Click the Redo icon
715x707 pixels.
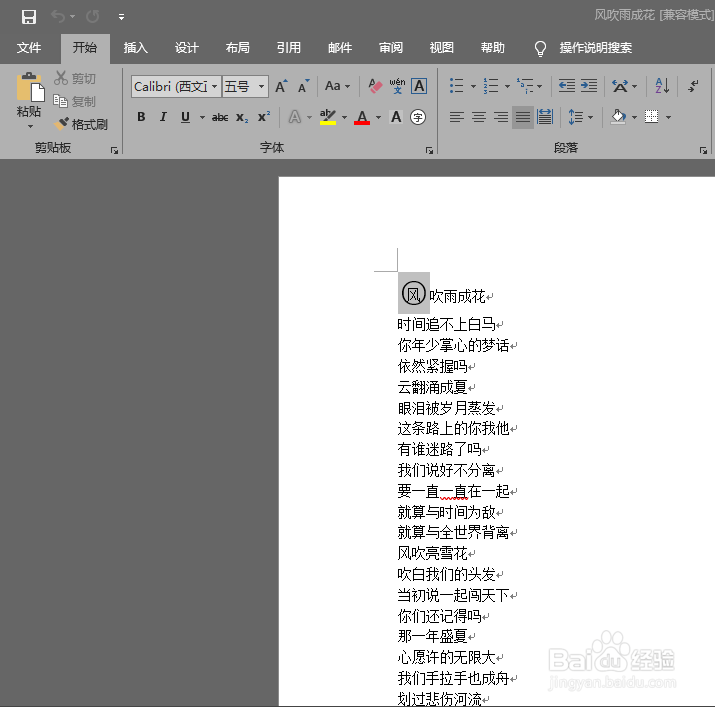tap(93, 17)
